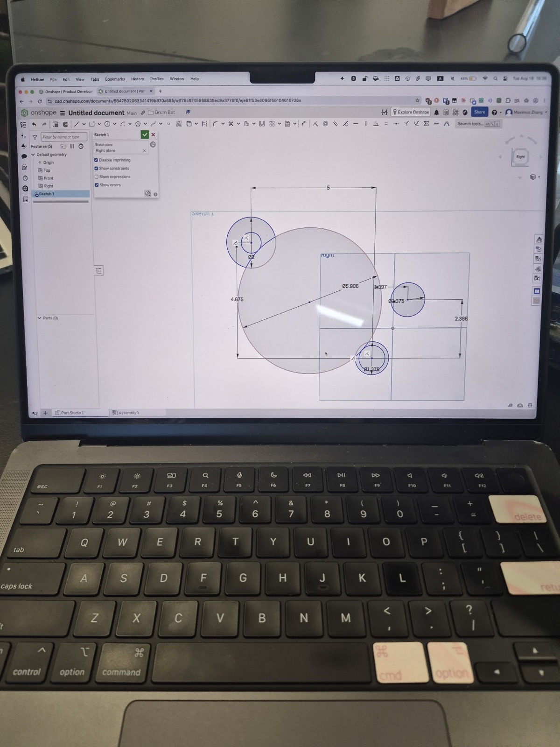Switch to the Part Studio 1 tab
This screenshot has width=560, height=747.
pyautogui.click(x=70, y=413)
